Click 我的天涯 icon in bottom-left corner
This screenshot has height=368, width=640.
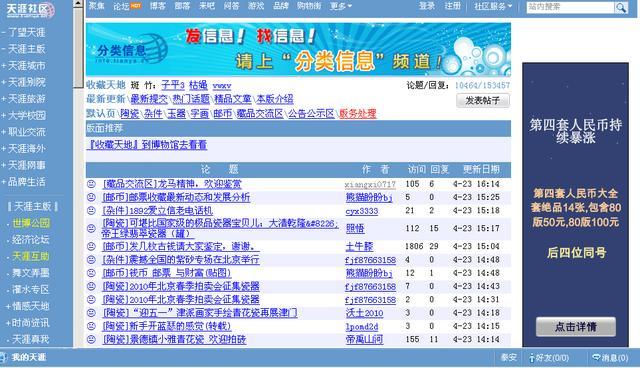click(x=3, y=357)
